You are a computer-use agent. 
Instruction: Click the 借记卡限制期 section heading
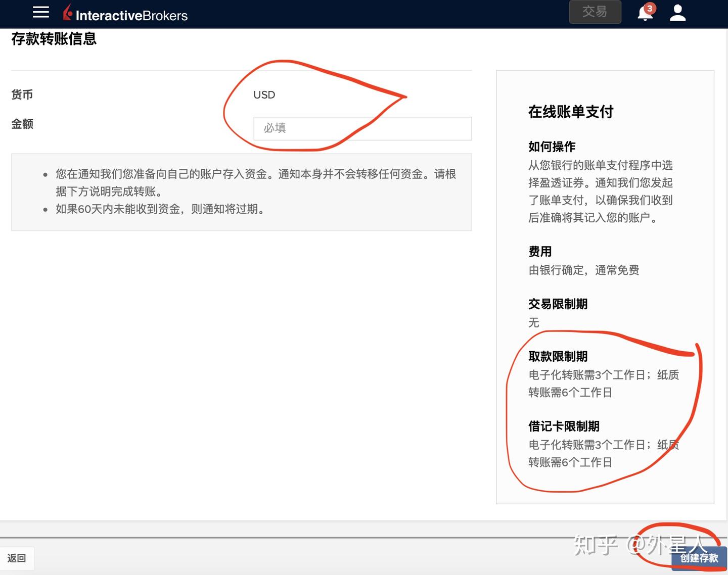pos(563,426)
